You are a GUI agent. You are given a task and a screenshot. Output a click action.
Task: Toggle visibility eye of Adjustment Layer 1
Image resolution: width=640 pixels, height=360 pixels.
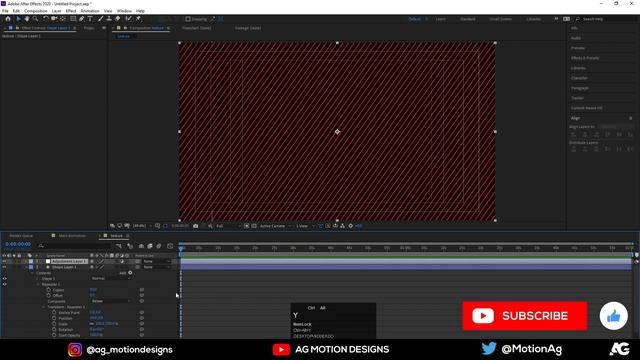pyautogui.click(x=4, y=261)
